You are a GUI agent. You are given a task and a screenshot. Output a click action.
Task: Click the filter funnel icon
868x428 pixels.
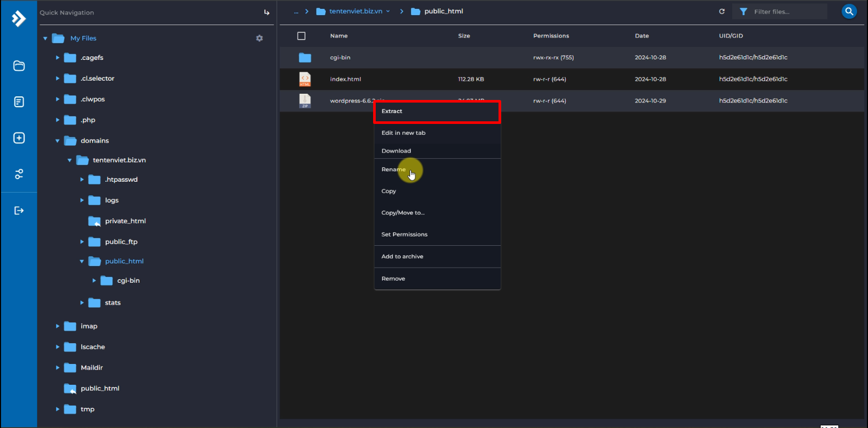pos(744,11)
